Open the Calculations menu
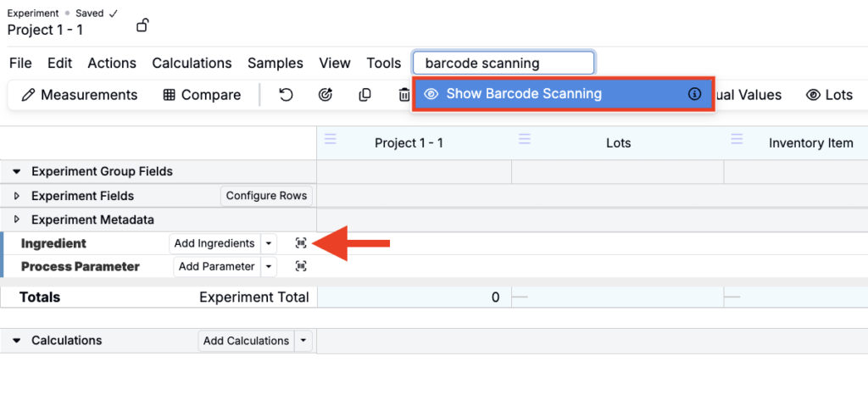The image size is (868, 406). click(x=192, y=63)
